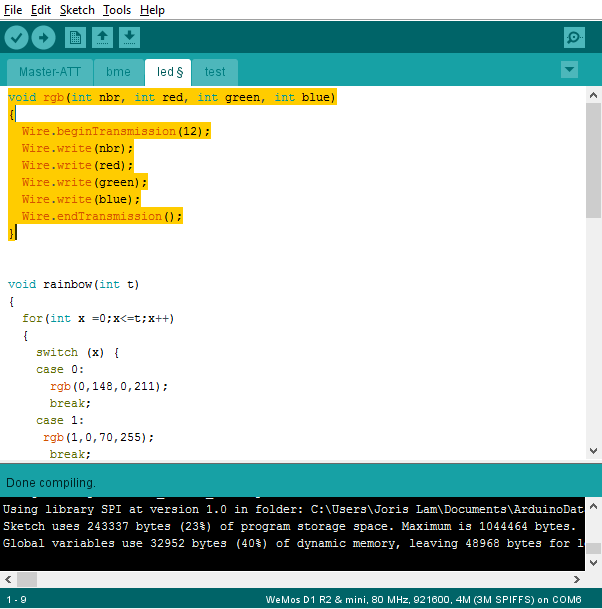The width and height of the screenshot is (602, 609).
Task: Select the led tab
Action: click(x=168, y=72)
